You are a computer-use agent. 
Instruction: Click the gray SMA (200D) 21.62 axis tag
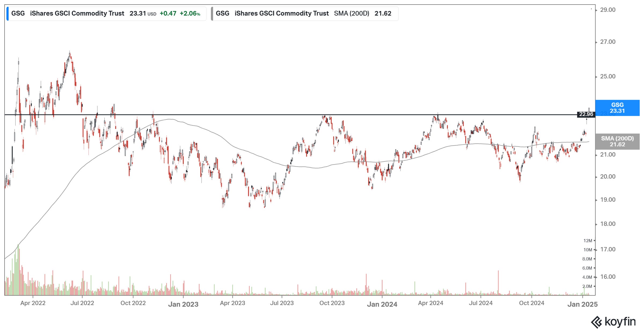pyautogui.click(x=617, y=141)
